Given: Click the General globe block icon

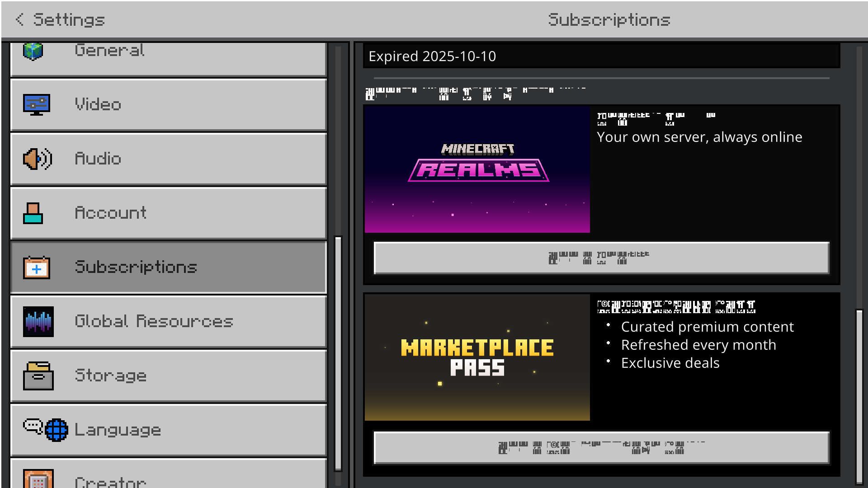Looking at the screenshot, I should [x=33, y=52].
